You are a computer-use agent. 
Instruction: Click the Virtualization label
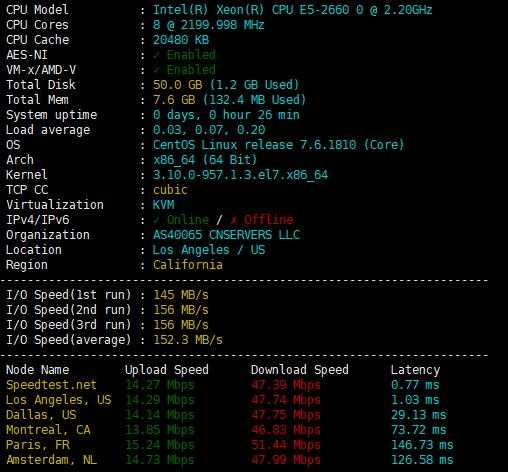(x=55, y=205)
